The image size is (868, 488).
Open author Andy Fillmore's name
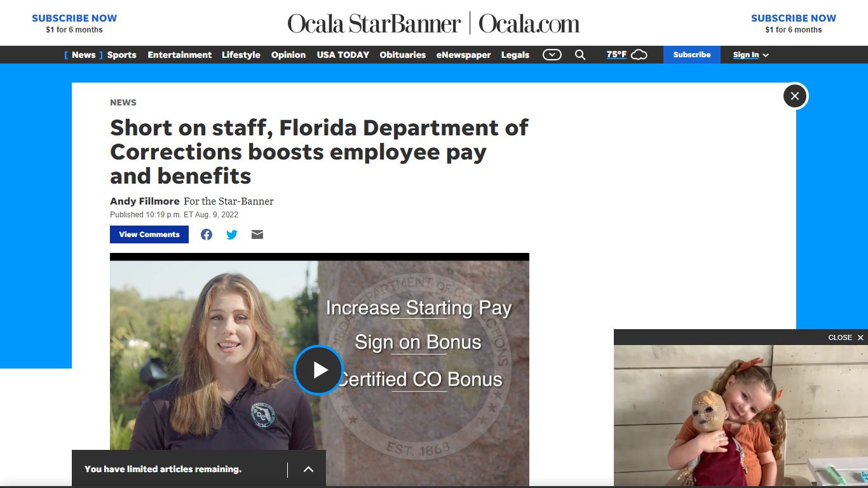click(x=145, y=201)
